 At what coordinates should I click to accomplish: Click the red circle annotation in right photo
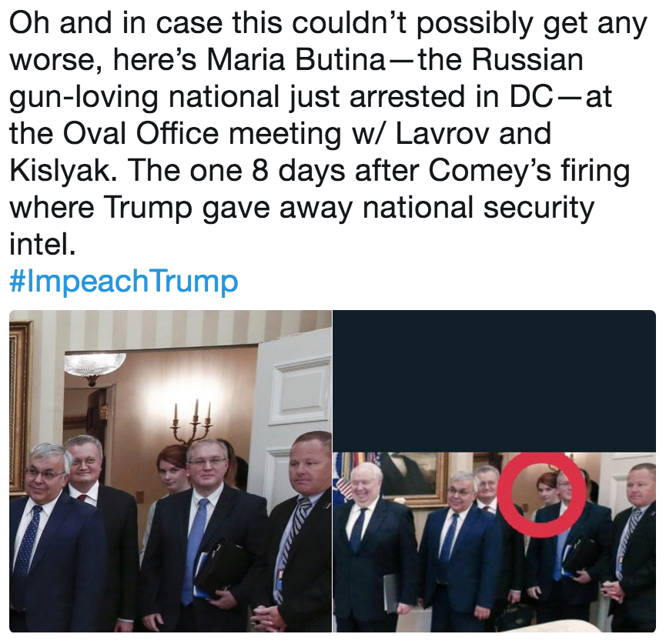tap(541, 495)
